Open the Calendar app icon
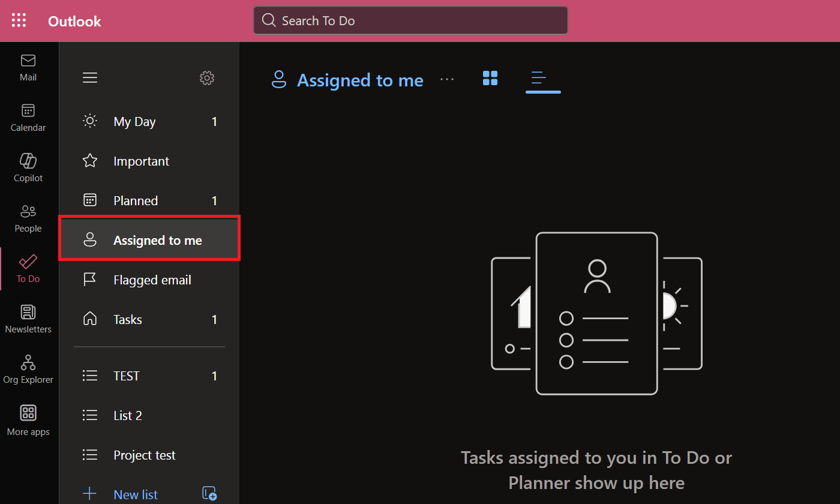The image size is (840, 504). [x=28, y=116]
